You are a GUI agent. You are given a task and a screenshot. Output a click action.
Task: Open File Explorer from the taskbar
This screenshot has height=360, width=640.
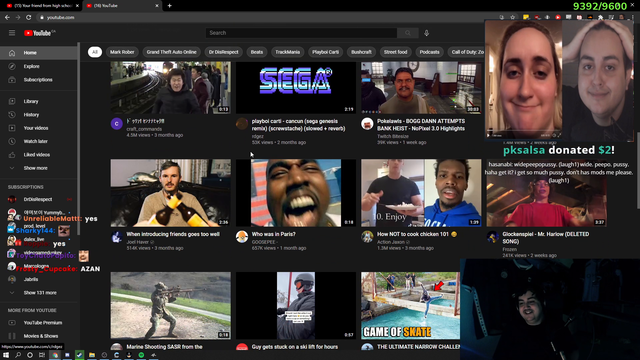pyautogui.click(x=92, y=355)
